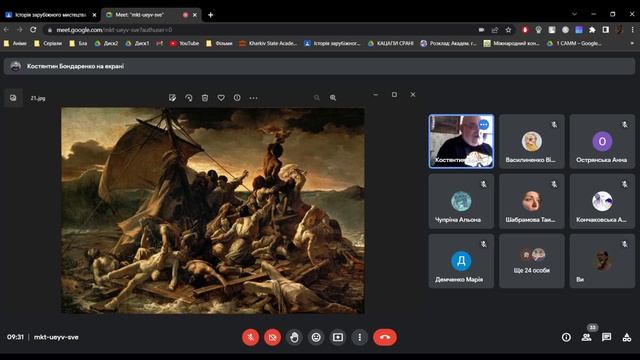Hang up with the red leave call button
Screen dimensions: 640x360
tap(385, 337)
